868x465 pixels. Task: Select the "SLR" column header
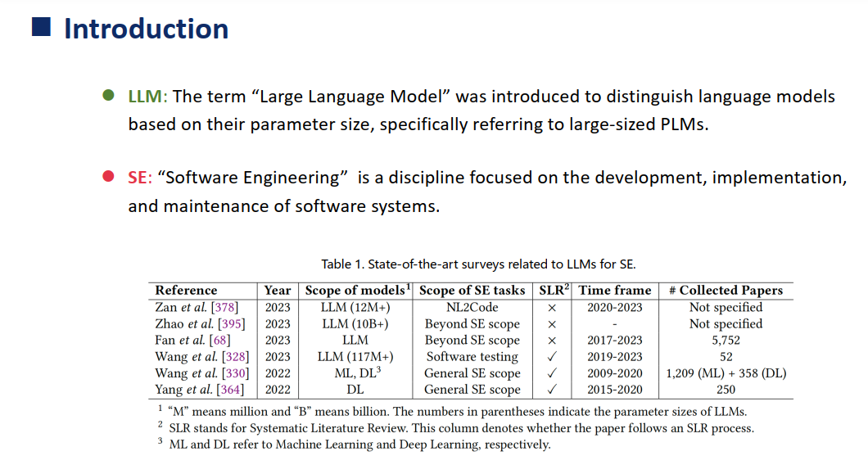554,290
